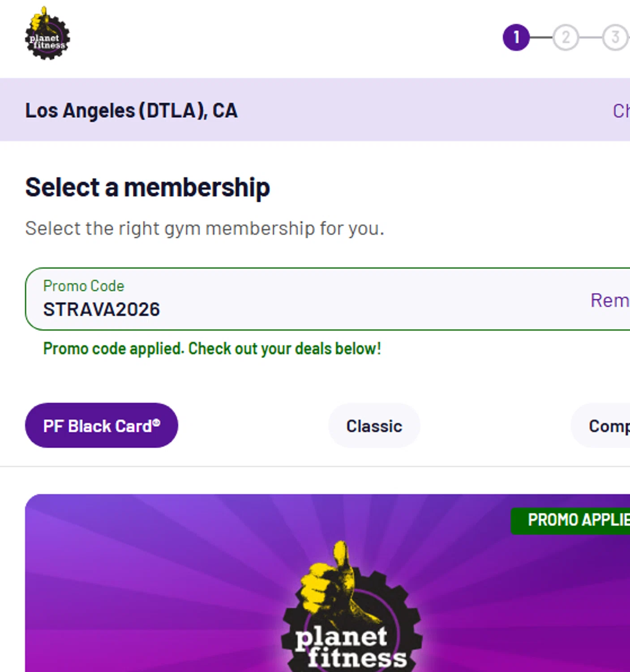Click the line connecting steps 2 and 3

591,37
